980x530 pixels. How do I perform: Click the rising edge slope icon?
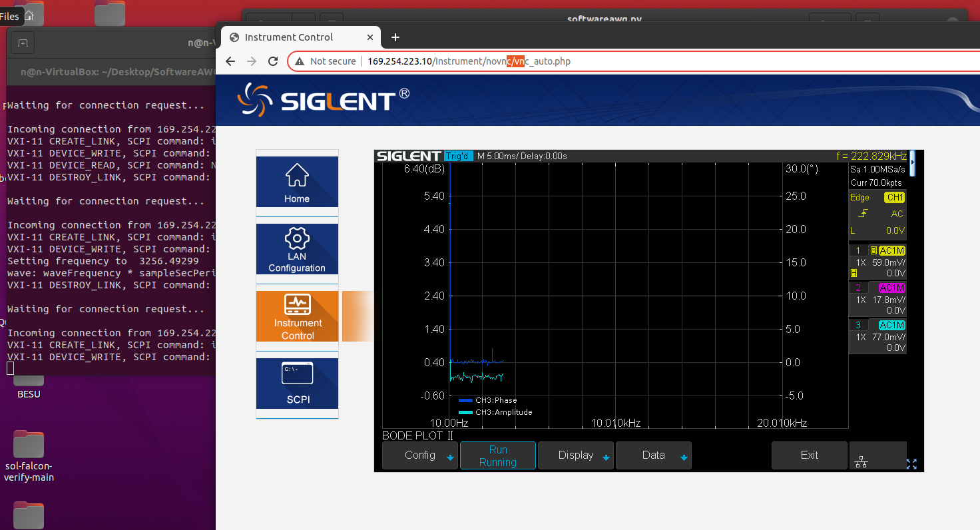pos(863,213)
